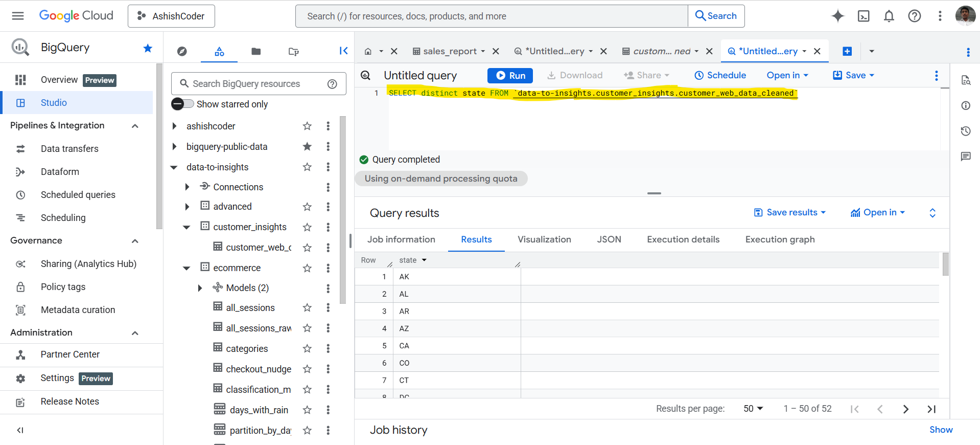This screenshot has height=445, width=980.
Task: Collapse the left navigation menu
Action: pos(20,430)
